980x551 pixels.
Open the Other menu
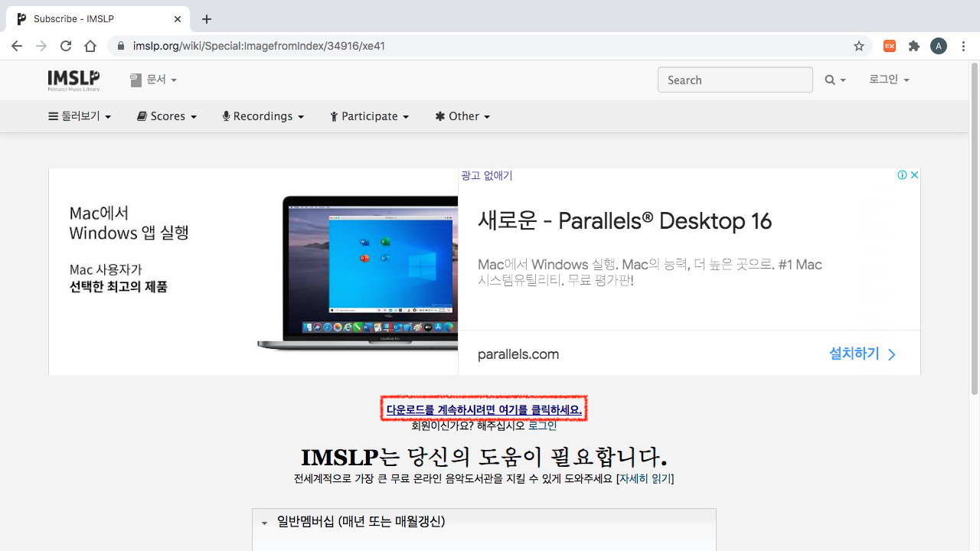(x=462, y=116)
